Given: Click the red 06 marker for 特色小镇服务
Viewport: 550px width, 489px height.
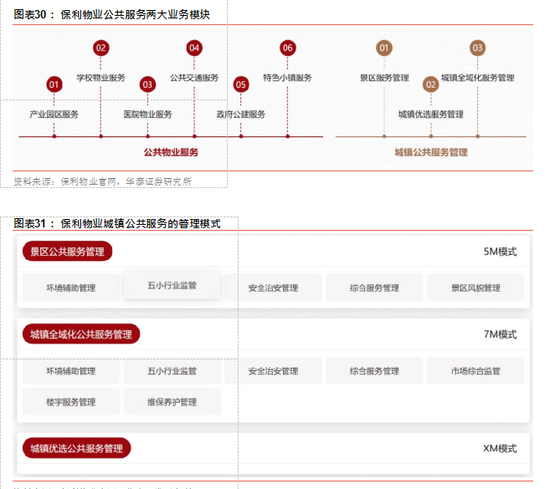Looking at the screenshot, I should (287, 48).
